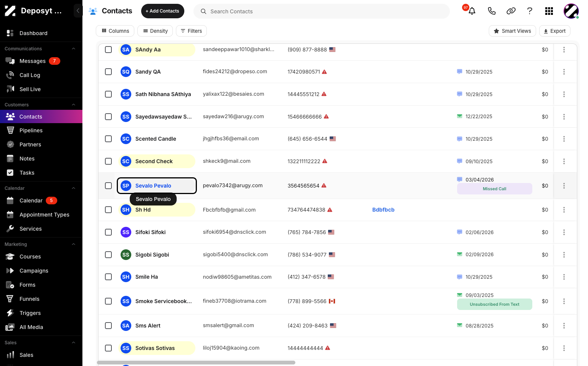Viewport: 588px width, 366px height.
Task: Click the phone dialer icon
Action: point(491,11)
